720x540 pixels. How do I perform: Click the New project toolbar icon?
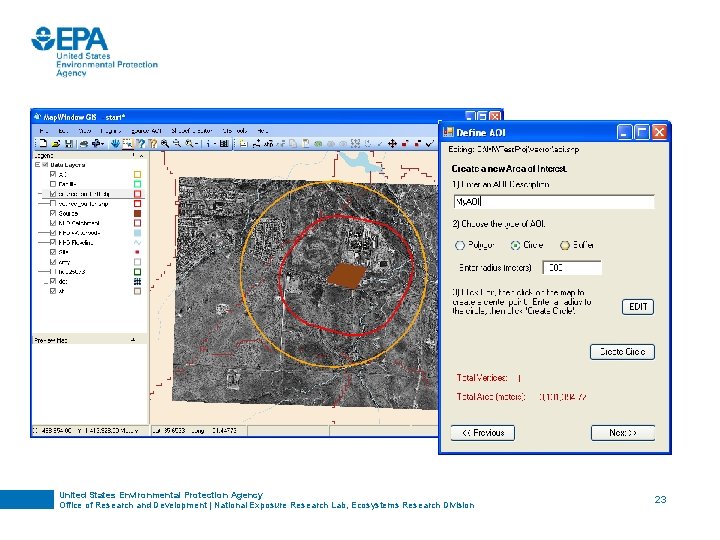[43, 144]
